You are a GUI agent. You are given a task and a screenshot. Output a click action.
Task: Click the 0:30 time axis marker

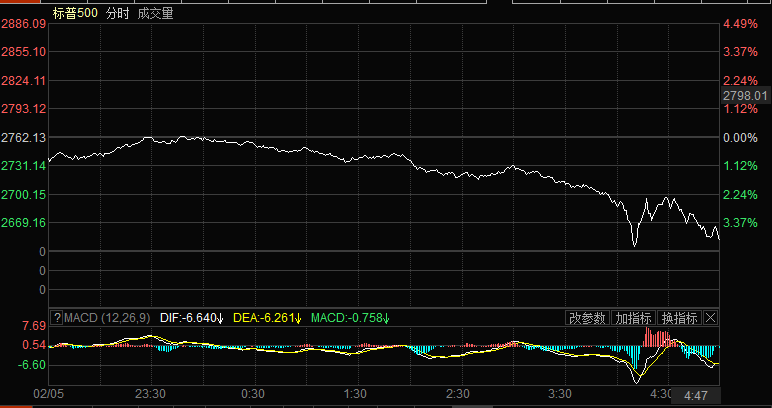253,395
